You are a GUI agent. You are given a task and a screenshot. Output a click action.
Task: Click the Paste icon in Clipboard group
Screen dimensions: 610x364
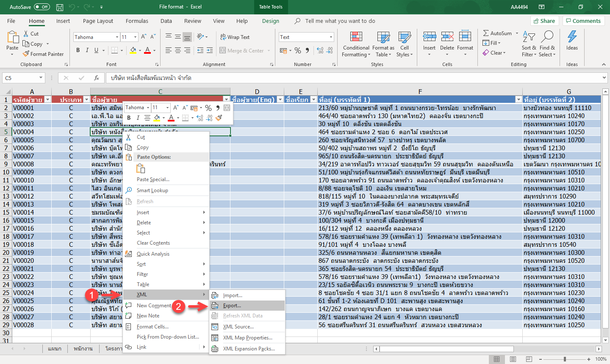pos(12,37)
